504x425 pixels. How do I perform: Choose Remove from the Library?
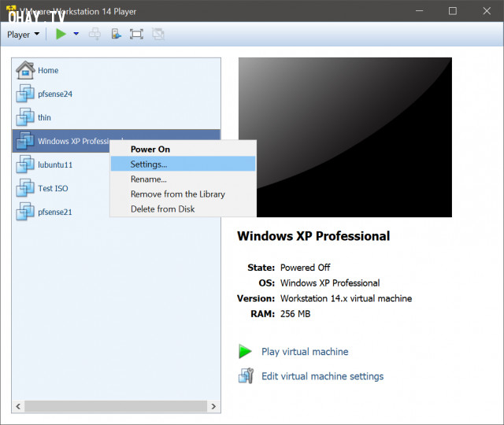tap(183, 194)
